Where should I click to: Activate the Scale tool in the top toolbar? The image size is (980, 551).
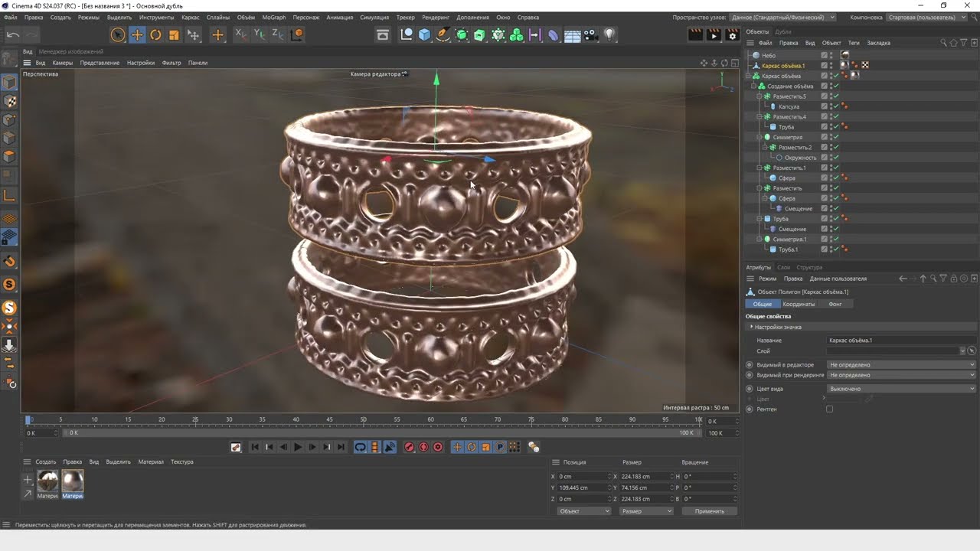point(174,34)
